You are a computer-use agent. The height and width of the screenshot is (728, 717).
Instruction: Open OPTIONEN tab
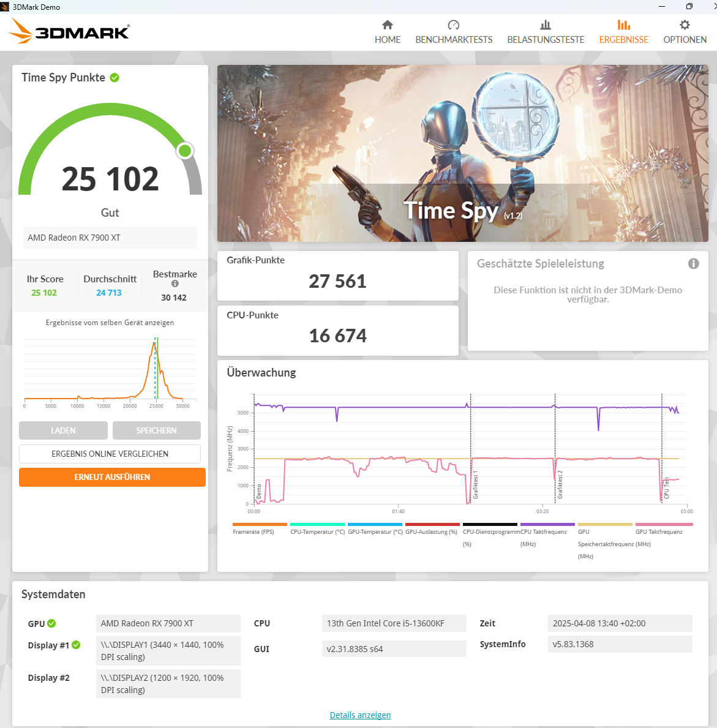[x=685, y=32]
